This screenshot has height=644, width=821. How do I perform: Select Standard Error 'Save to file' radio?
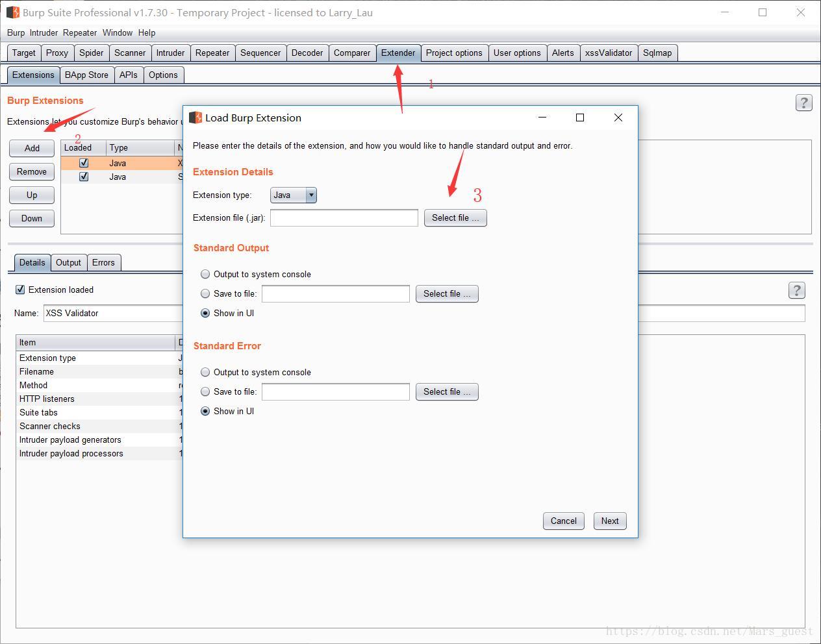click(x=205, y=391)
